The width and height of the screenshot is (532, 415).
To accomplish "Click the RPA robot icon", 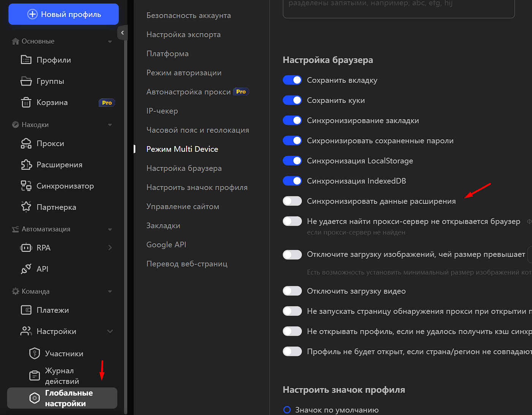I will [x=26, y=248].
